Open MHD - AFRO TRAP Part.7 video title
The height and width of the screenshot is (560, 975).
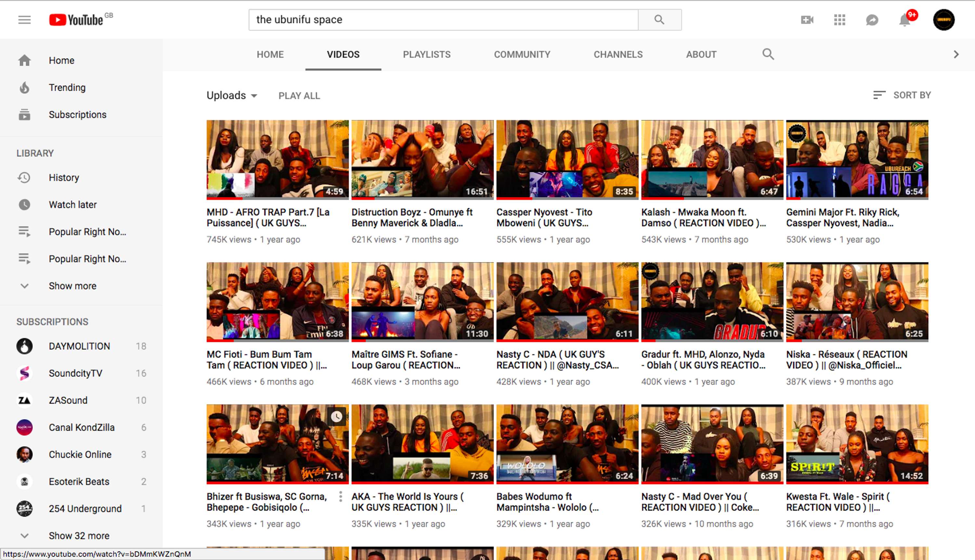tap(268, 217)
